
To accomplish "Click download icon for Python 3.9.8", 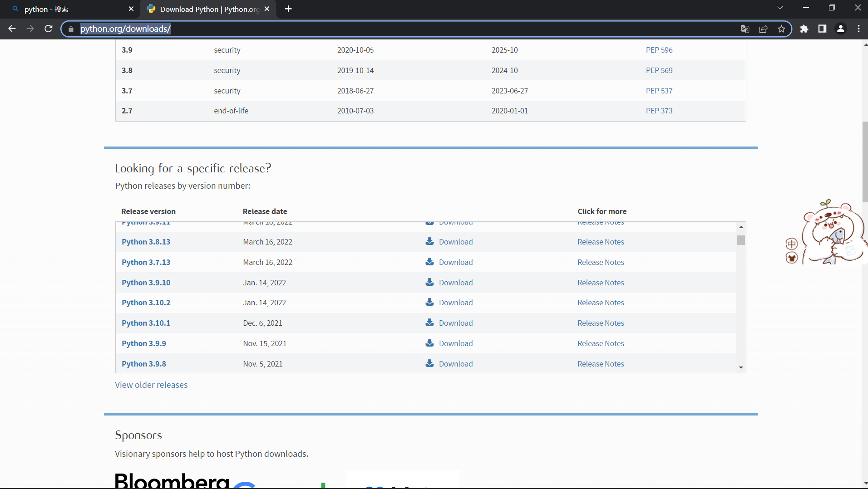I will click(x=429, y=363).
